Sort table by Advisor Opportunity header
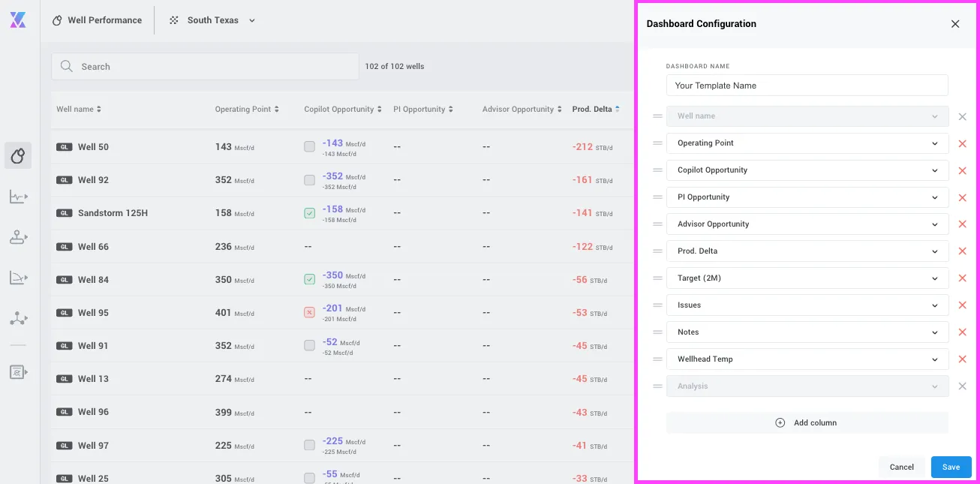This screenshot has width=980, height=484. coord(522,110)
